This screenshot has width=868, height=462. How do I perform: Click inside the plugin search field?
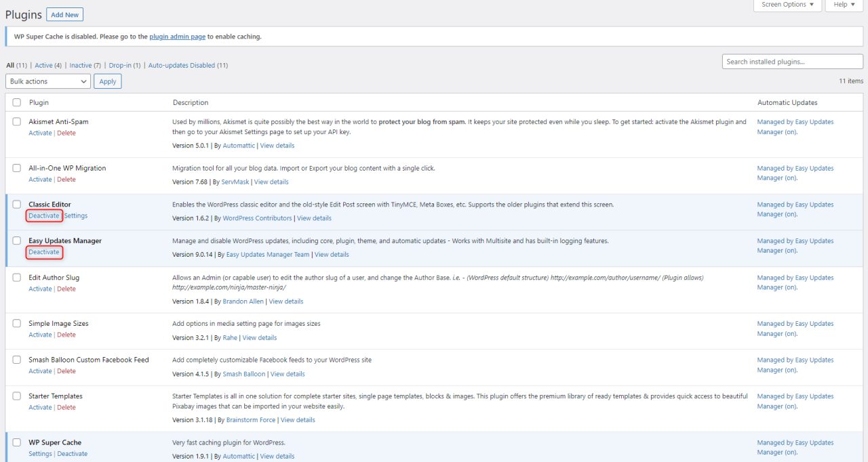click(792, 61)
